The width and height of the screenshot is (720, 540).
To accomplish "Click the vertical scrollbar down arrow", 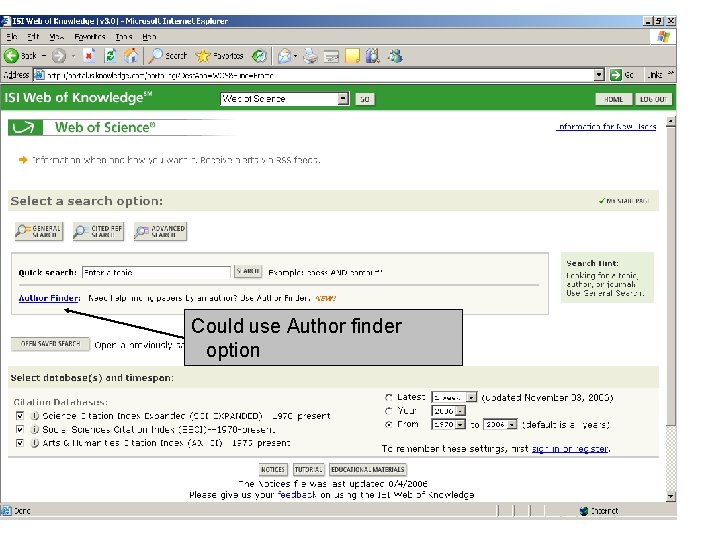I will (x=671, y=496).
